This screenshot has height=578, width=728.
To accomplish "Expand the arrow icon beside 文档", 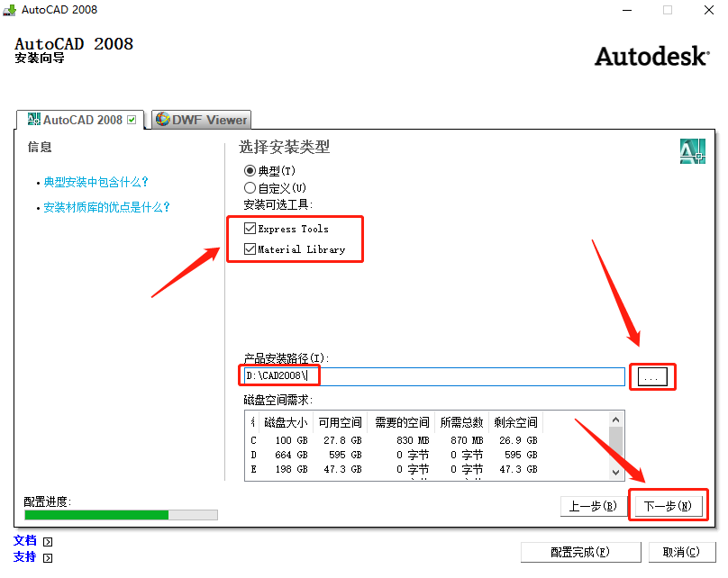I will pos(48,542).
